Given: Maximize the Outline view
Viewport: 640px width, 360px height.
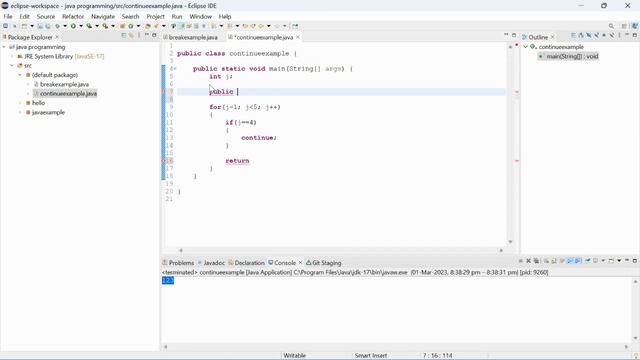Looking at the screenshot, I should click(635, 36).
